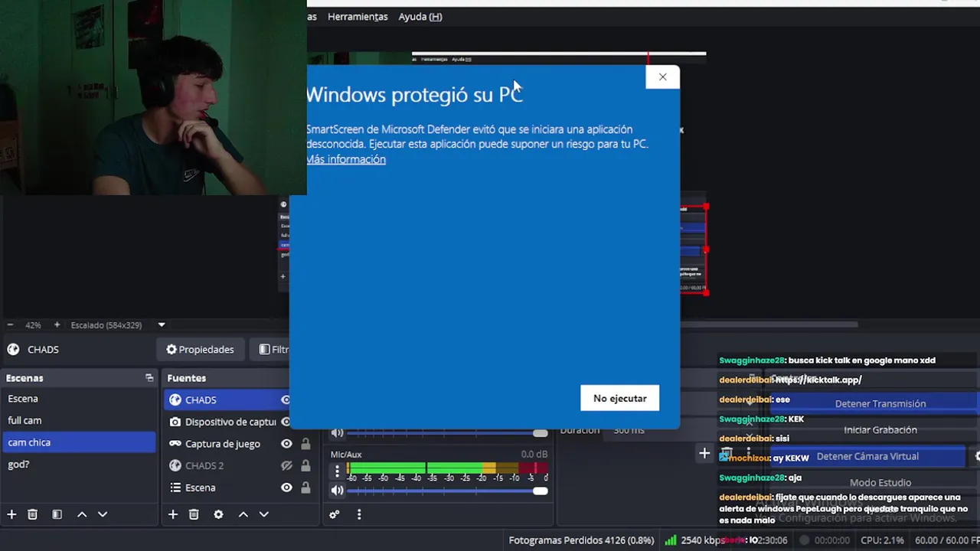Viewport: 980px width, 551px height.
Task: Add a new scene with plus icon
Action: click(11, 514)
